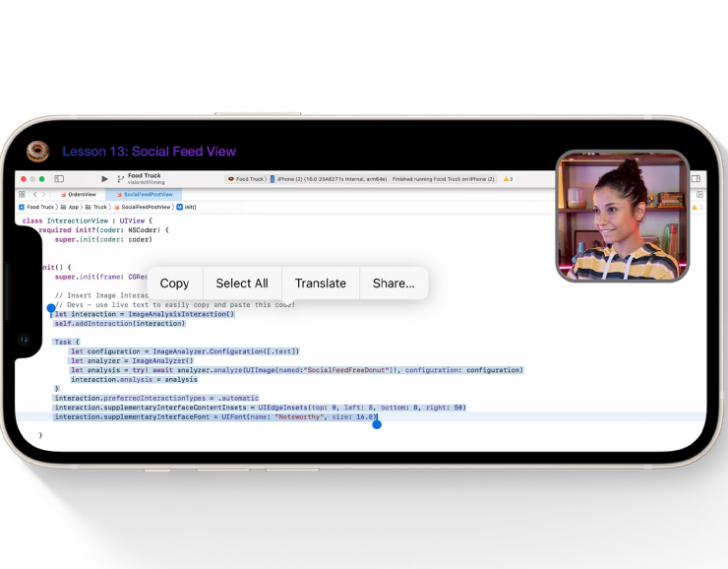Click the add editor icon at right
728x569 pixels.
[698, 195]
